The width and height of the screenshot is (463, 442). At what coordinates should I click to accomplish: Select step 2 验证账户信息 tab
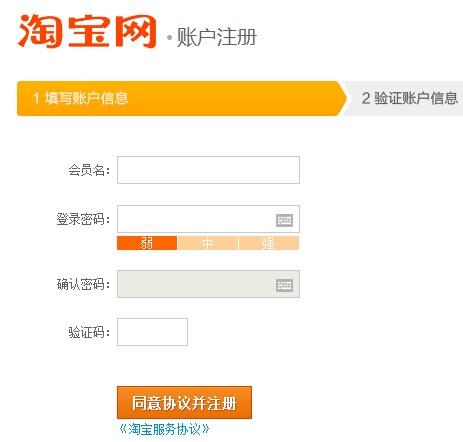point(403,98)
